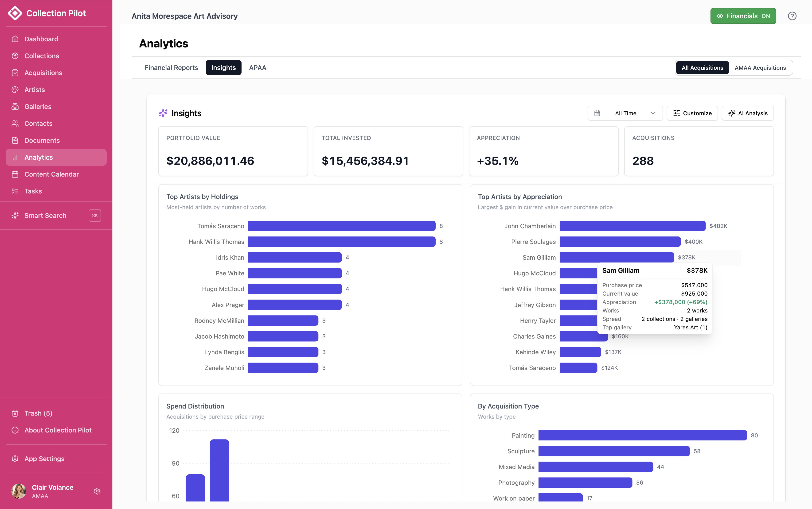Open the APAA tab
The width and height of the screenshot is (812, 509).
coord(258,68)
